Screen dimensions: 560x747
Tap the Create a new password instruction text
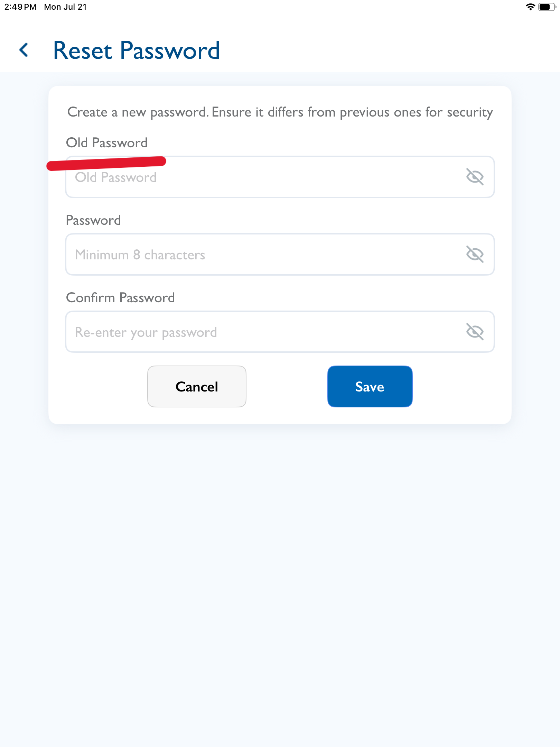click(x=280, y=112)
